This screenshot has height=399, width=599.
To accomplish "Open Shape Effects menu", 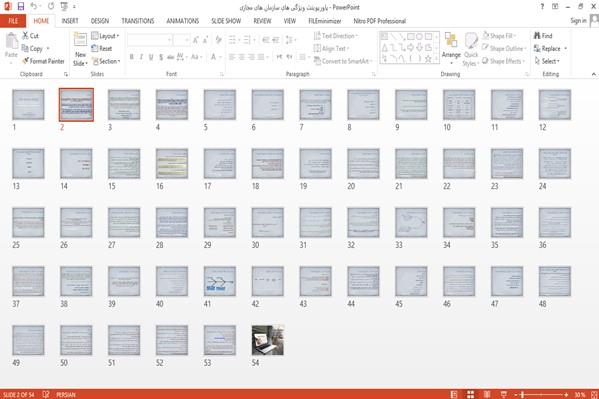I will [504, 61].
